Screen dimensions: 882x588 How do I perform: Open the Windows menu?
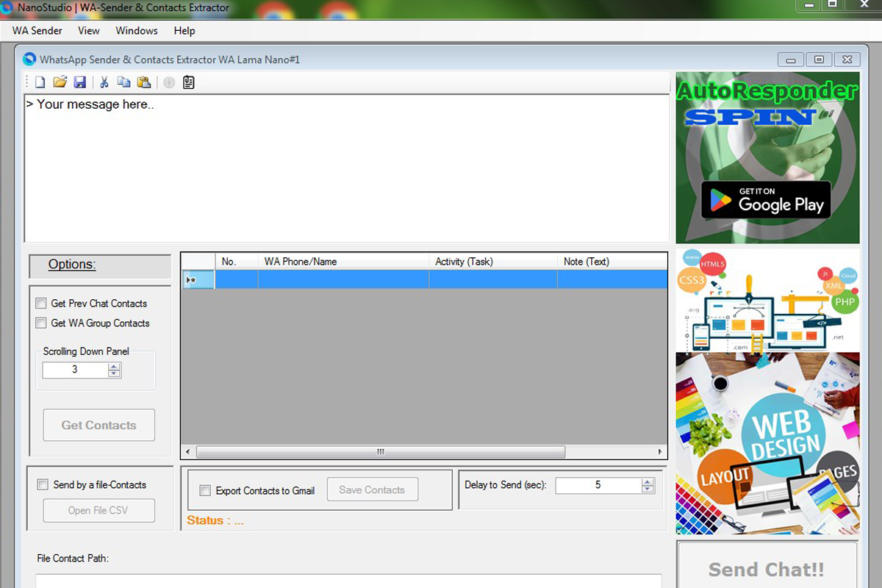point(137,31)
